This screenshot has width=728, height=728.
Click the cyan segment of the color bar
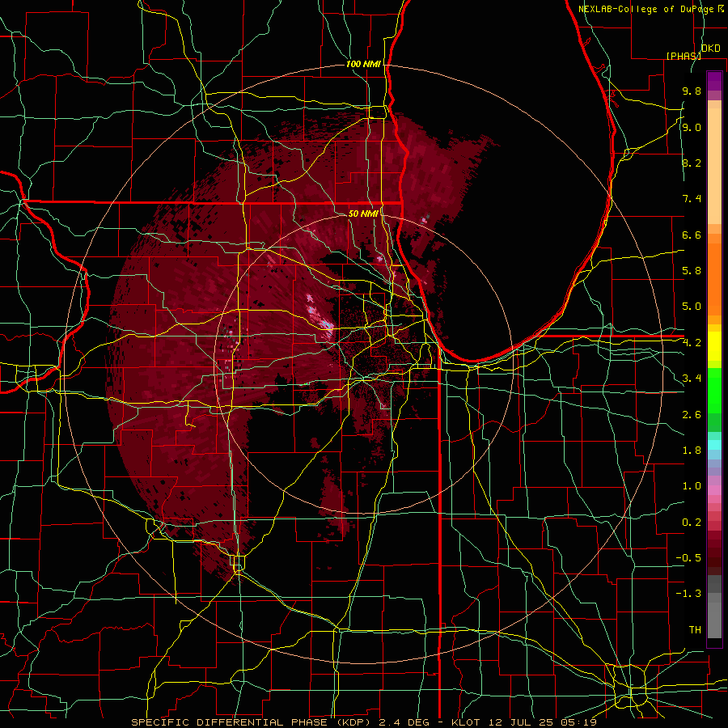click(x=714, y=444)
